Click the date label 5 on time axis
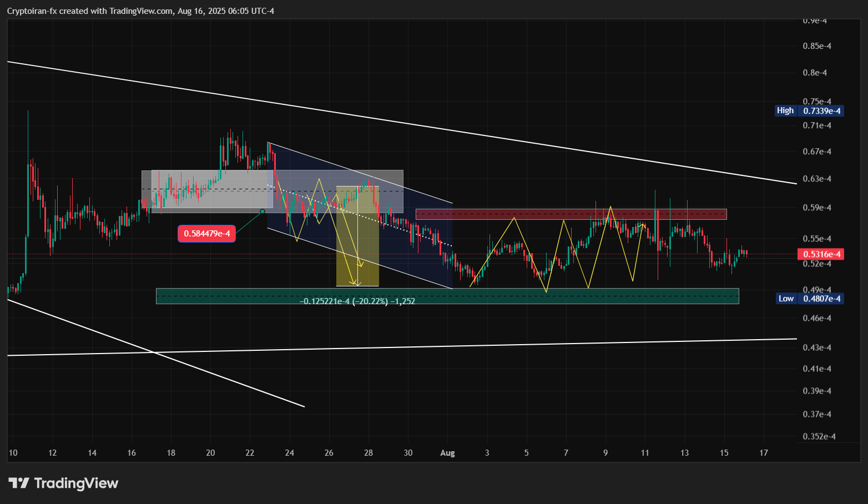 click(x=527, y=453)
